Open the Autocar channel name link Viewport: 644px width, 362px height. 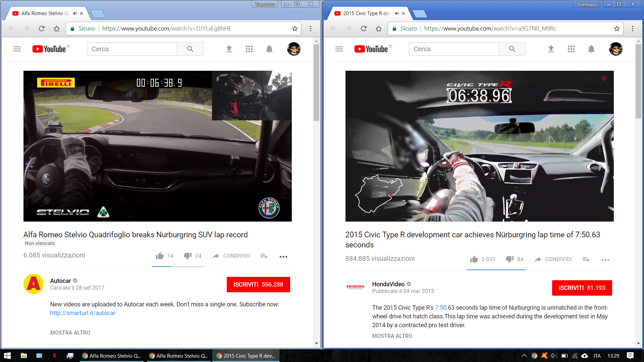pyautogui.click(x=60, y=281)
